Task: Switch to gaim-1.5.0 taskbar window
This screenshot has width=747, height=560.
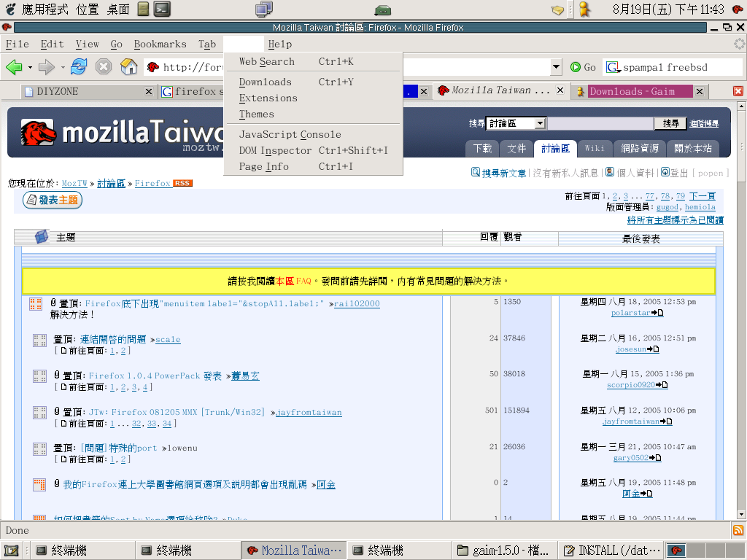Action: tap(503, 551)
